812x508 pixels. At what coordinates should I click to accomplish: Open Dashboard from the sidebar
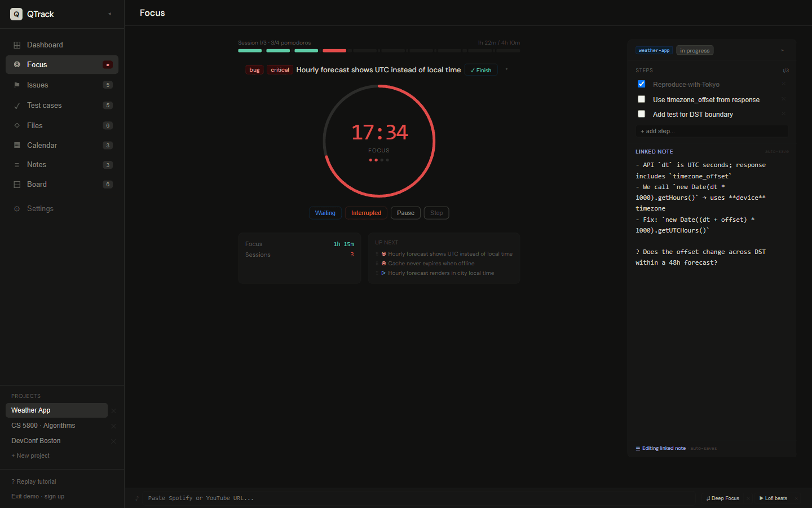[62, 45]
